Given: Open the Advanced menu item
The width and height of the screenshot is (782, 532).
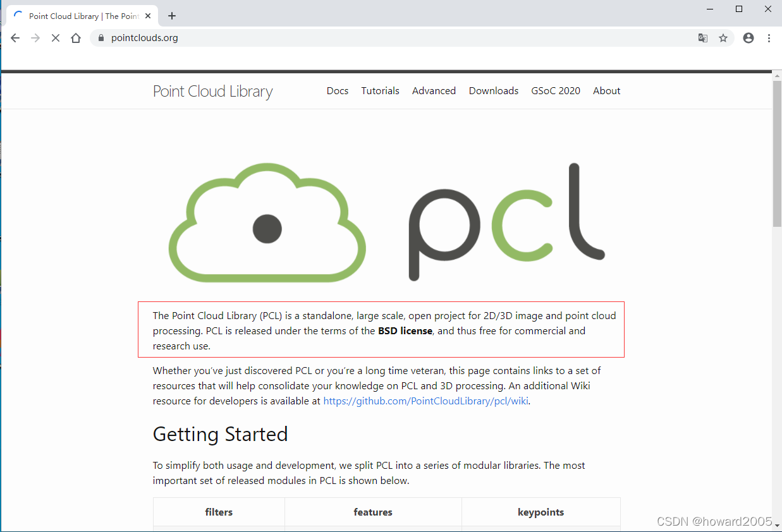Looking at the screenshot, I should click(x=434, y=91).
